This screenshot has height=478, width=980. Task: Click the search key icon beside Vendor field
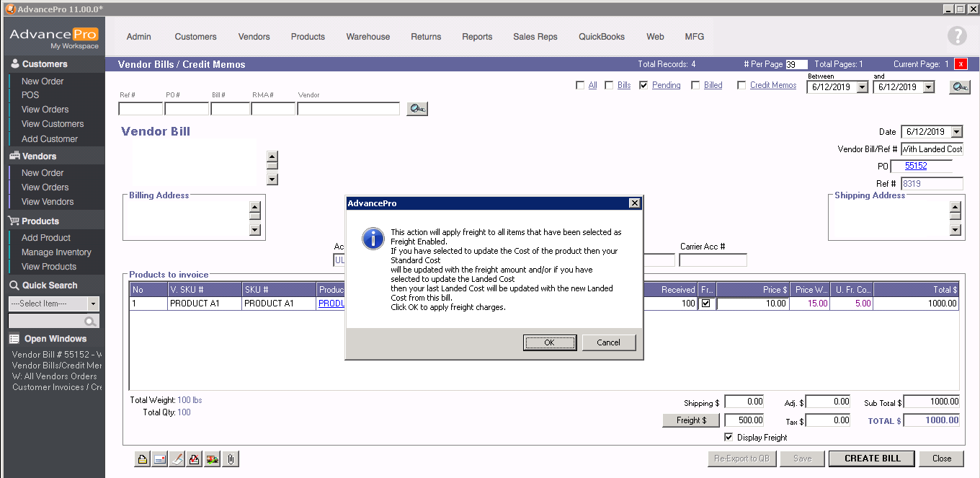point(416,109)
